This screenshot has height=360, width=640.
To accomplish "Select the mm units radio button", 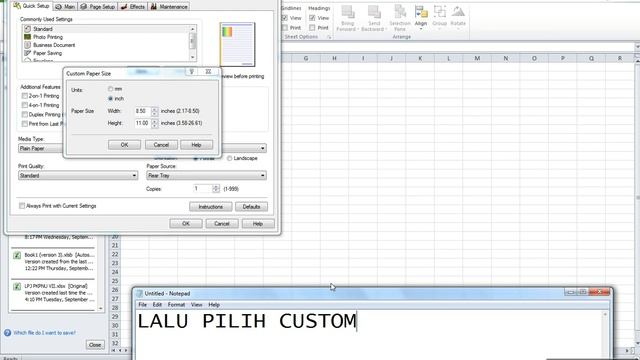I will [111, 89].
